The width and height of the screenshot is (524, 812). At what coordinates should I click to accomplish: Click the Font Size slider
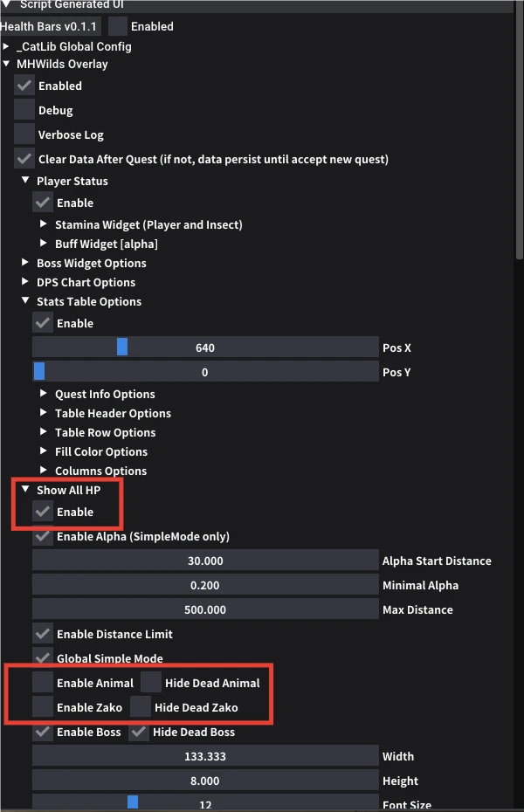[x=205, y=803]
